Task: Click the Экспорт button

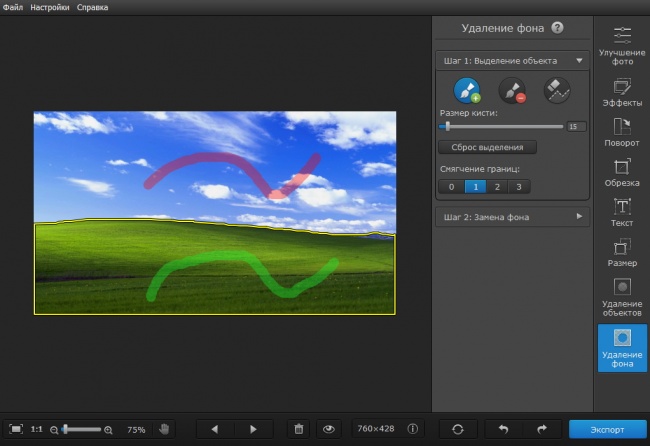Action: point(607,429)
